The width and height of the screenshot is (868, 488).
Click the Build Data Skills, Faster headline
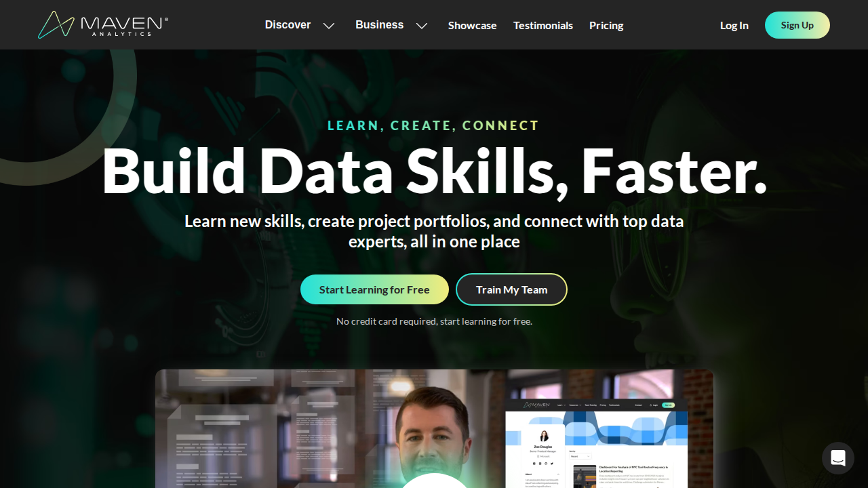pyautogui.click(x=434, y=171)
